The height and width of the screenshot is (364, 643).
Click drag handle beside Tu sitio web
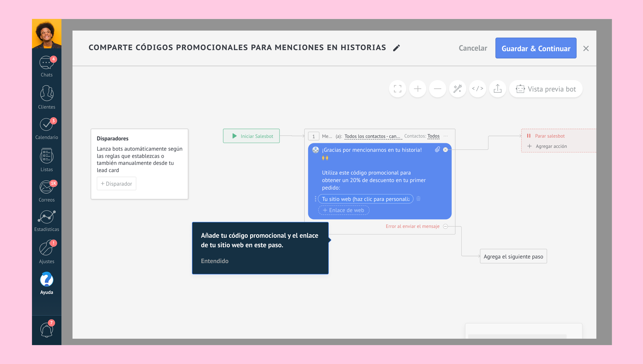tap(315, 199)
